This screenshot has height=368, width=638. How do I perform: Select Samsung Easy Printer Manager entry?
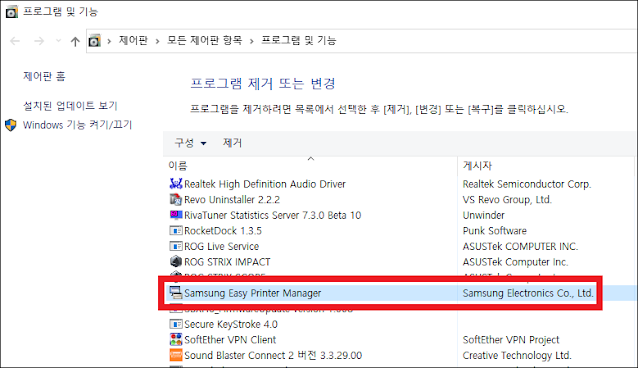pyautogui.click(x=253, y=293)
